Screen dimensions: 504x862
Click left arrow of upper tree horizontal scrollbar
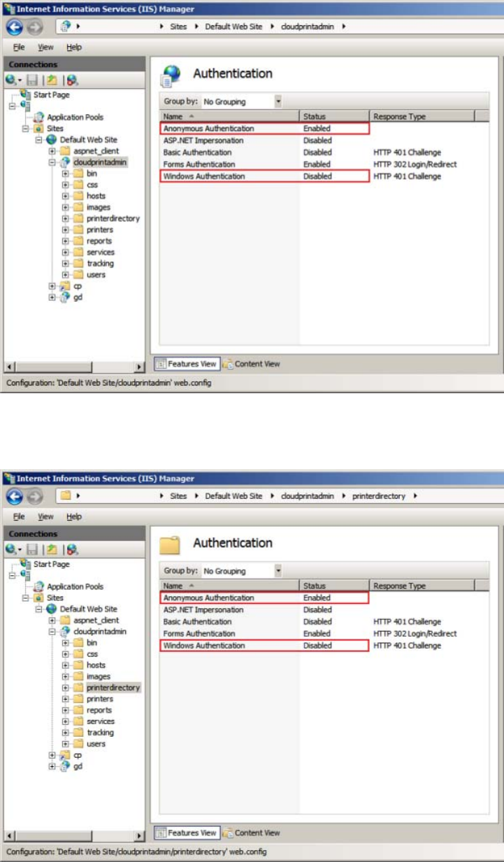pos(10,367)
